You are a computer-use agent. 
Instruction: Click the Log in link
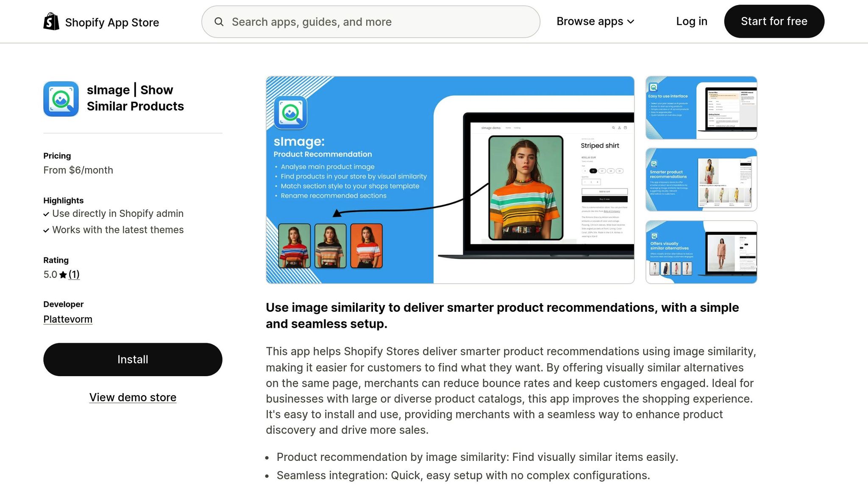click(691, 21)
